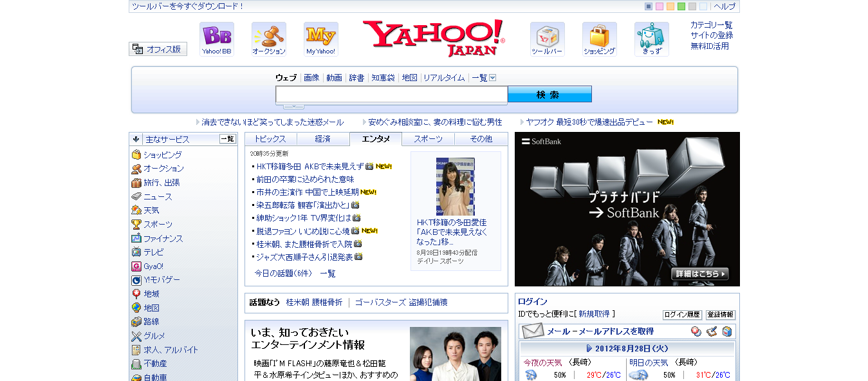Collapse the 主なサービス arrow toggle
Viewport: 868px width, 381px height.
coord(136,139)
